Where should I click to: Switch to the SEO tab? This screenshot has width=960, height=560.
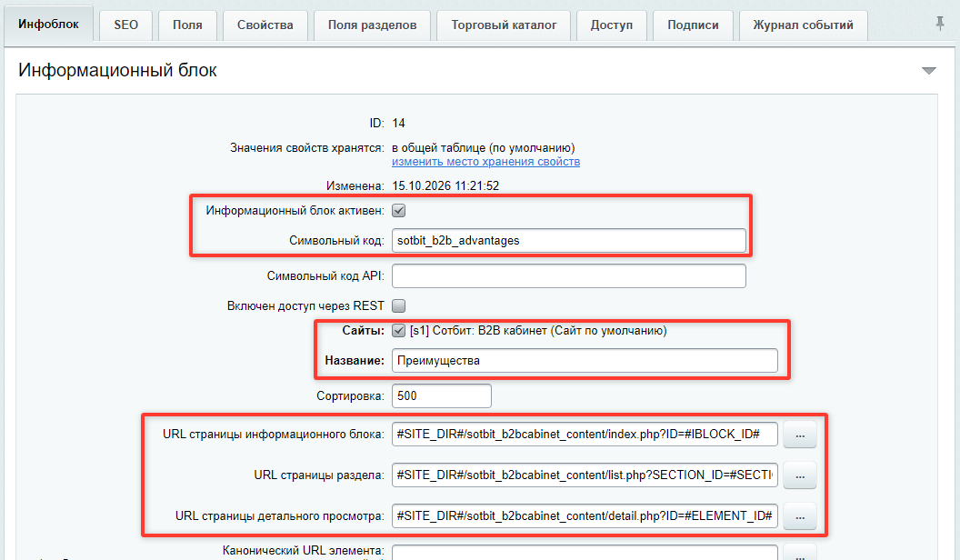click(x=126, y=25)
